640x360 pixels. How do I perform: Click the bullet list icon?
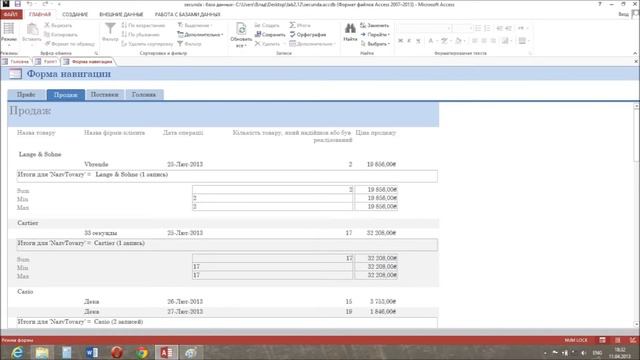pyautogui.click(x=478, y=28)
